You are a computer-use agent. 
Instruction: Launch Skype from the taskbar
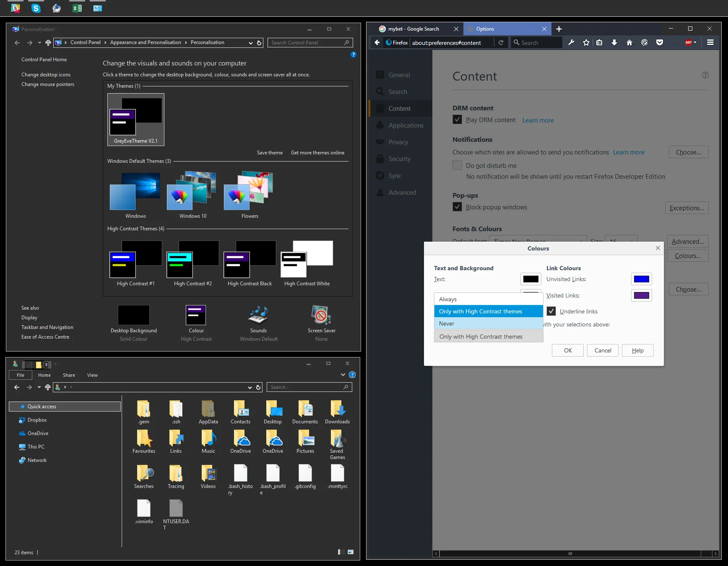pos(36,8)
